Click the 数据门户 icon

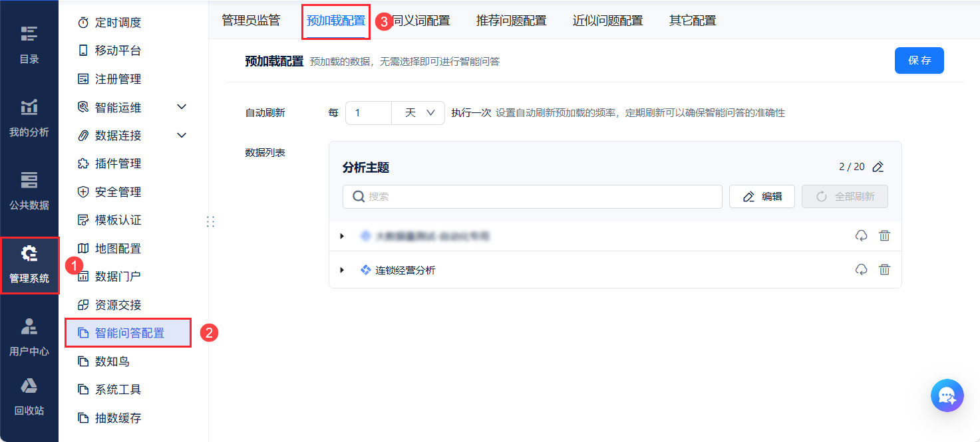(x=83, y=276)
